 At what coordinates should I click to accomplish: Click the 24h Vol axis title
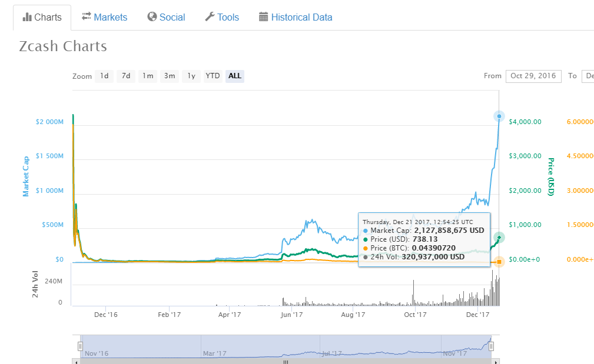coord(35,284)
